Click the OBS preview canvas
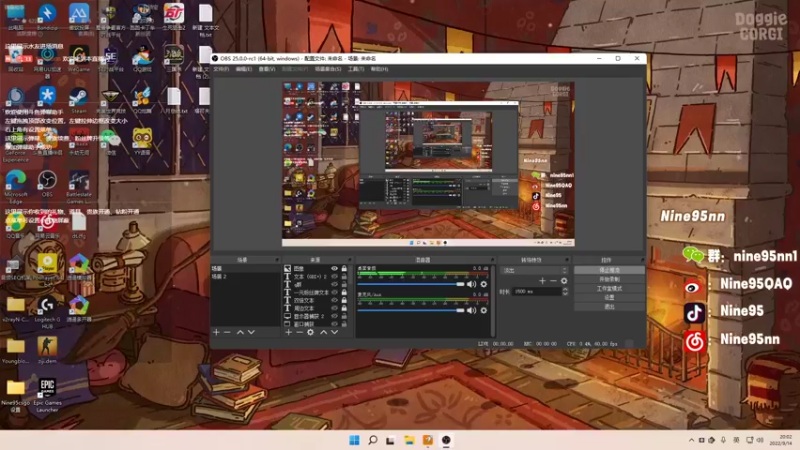800x450 pixels. tap(428, 164)
